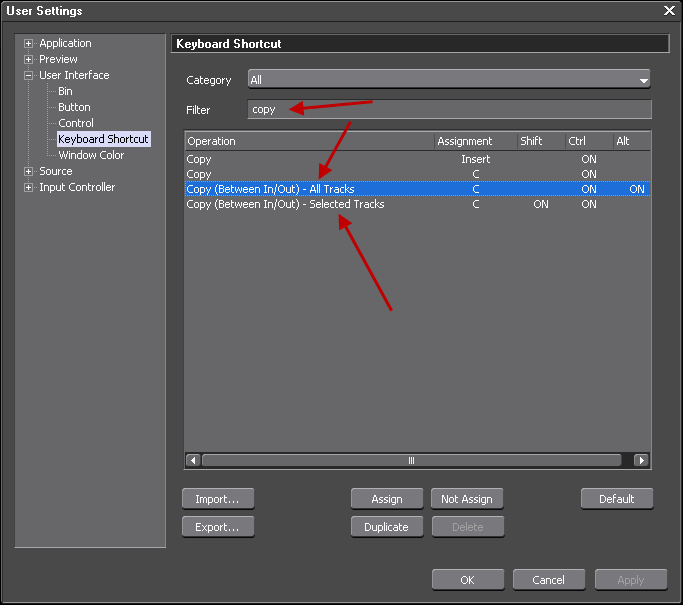
Task: Click the Delete button
Action: pos(468,527)
